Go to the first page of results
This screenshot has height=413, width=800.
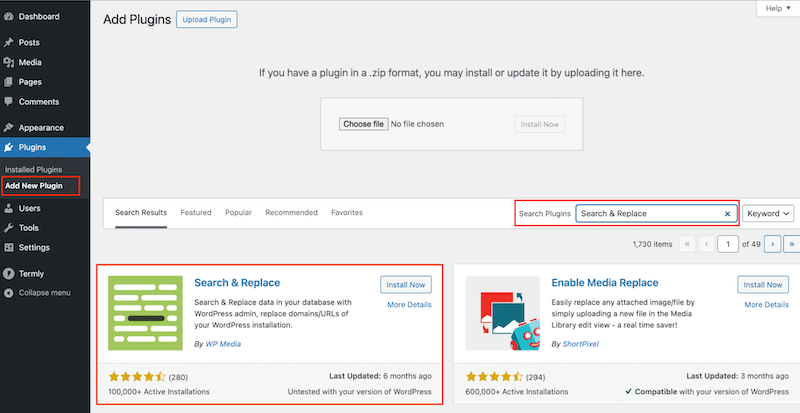(687, 244)
